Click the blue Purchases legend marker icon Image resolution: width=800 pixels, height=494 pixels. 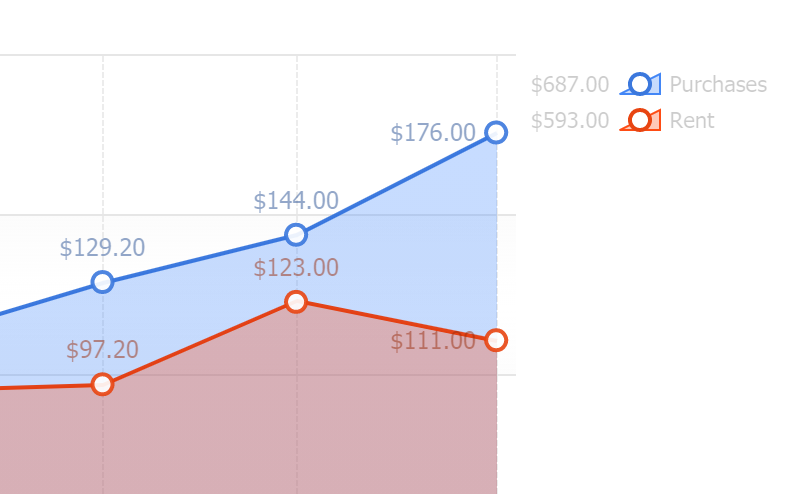coord(640,85)
